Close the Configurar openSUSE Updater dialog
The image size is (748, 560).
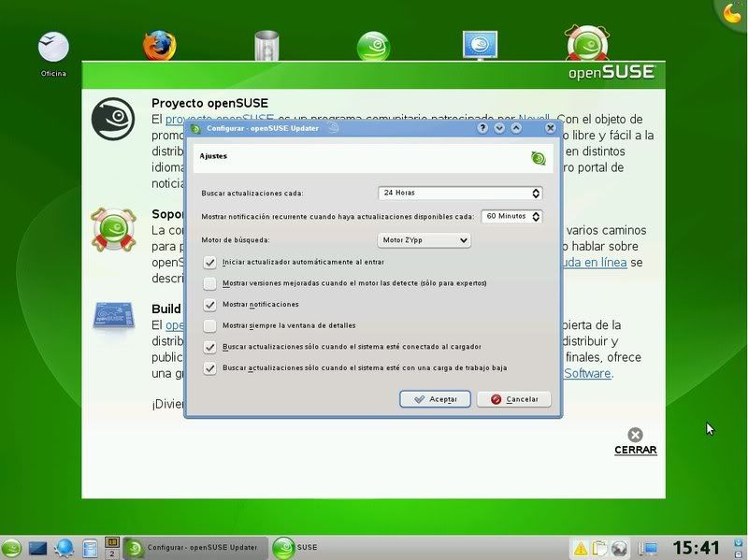click(x=550, y=128)
